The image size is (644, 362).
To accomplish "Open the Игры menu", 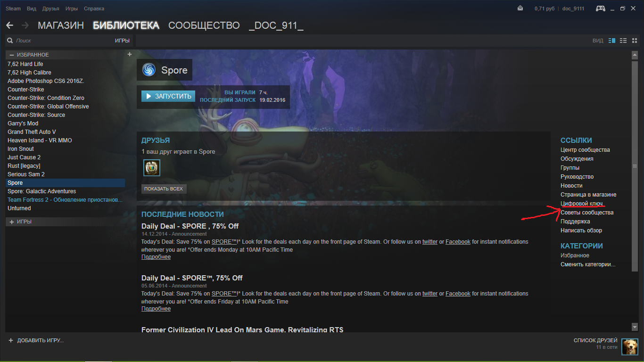I will [x=72, y=8].
